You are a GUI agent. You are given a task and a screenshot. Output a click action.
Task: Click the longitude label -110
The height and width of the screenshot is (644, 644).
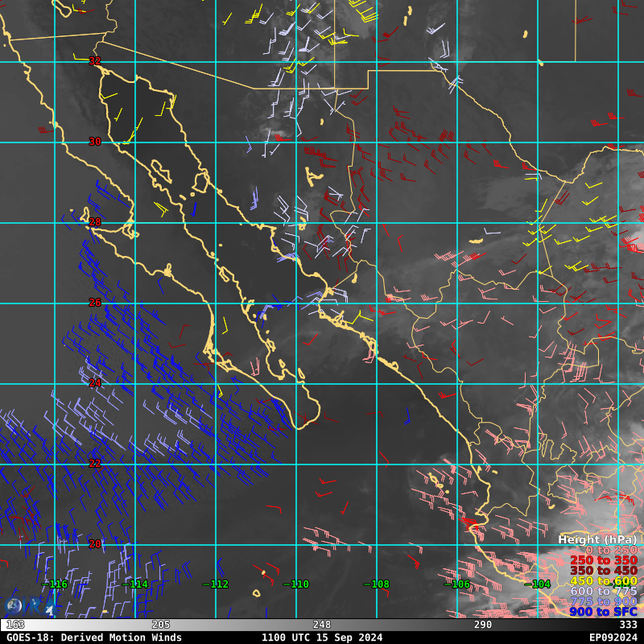coord(295,584)
